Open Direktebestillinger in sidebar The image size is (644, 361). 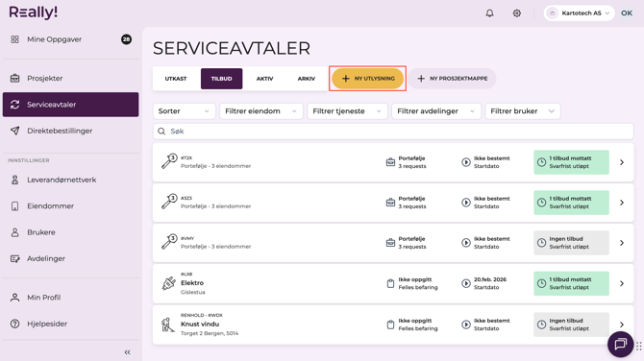tap(70, 131)
